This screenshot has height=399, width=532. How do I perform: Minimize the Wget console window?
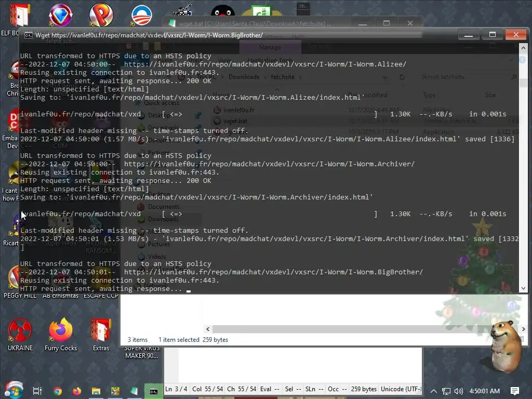469,35
